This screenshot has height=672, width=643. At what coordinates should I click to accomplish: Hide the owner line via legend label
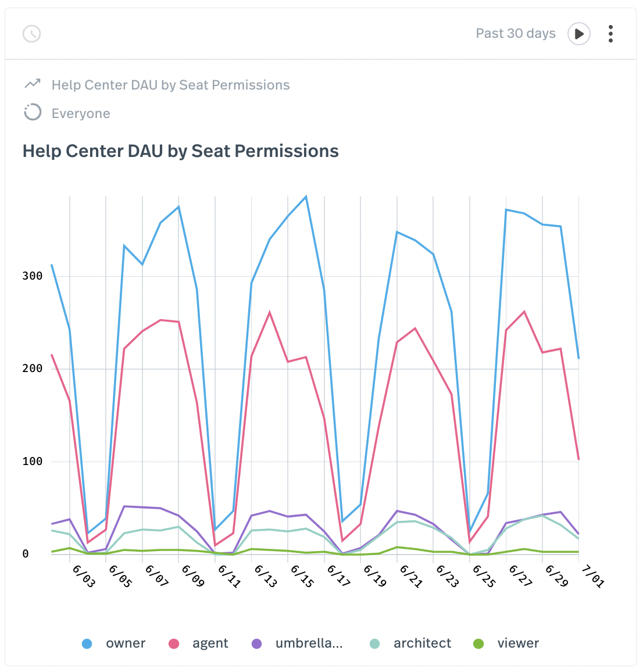(126, 644)
